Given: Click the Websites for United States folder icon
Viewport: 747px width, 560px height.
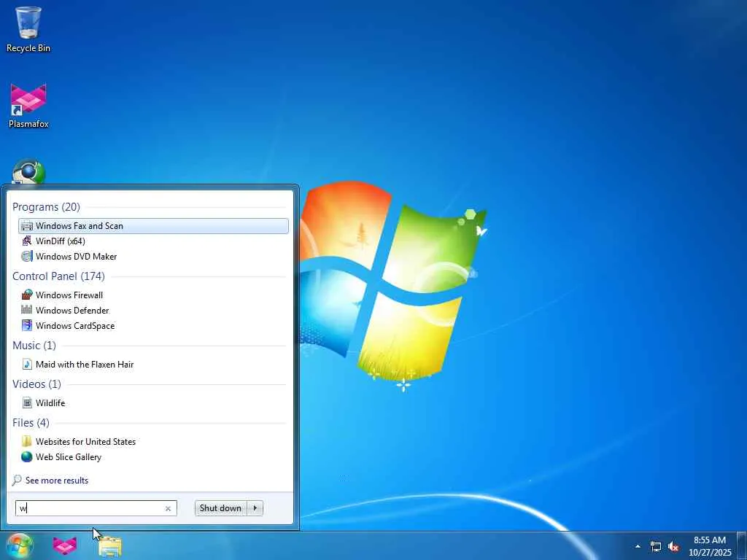Looking at the screenshot, I should [x=27, y=441].
